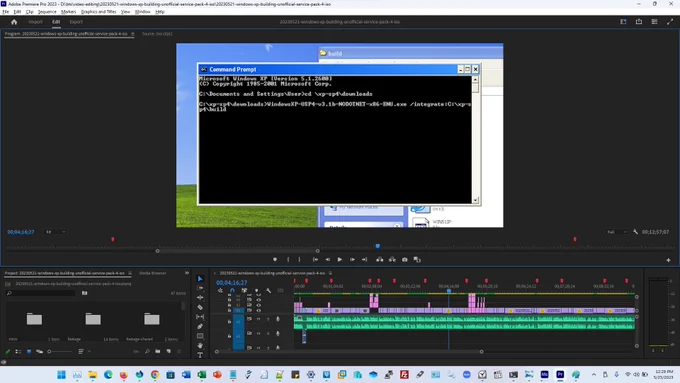680x383 pixels.
Task: Select the Slip tool
Action: point(200,317)
